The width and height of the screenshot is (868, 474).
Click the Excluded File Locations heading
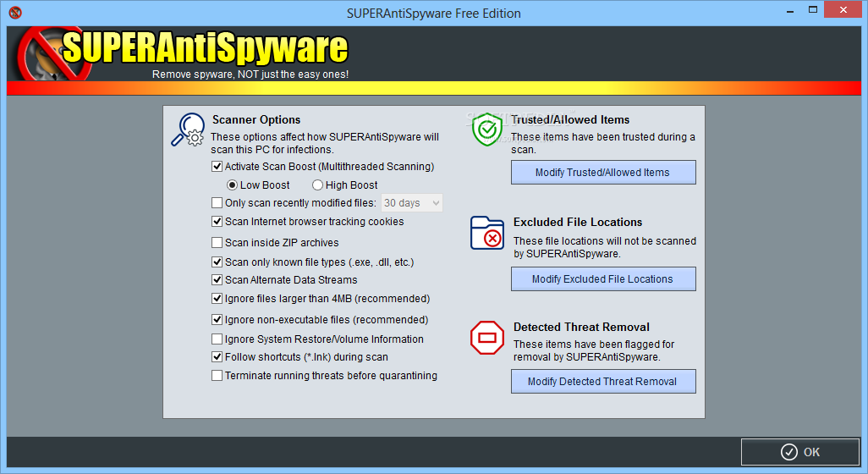(578, 222)
